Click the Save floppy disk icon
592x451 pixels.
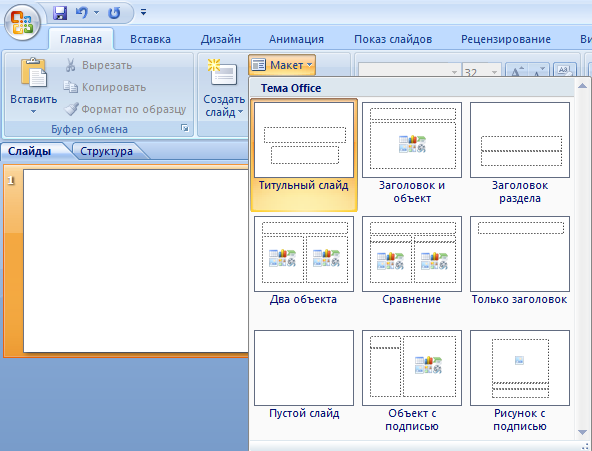(x=60, y=13)
